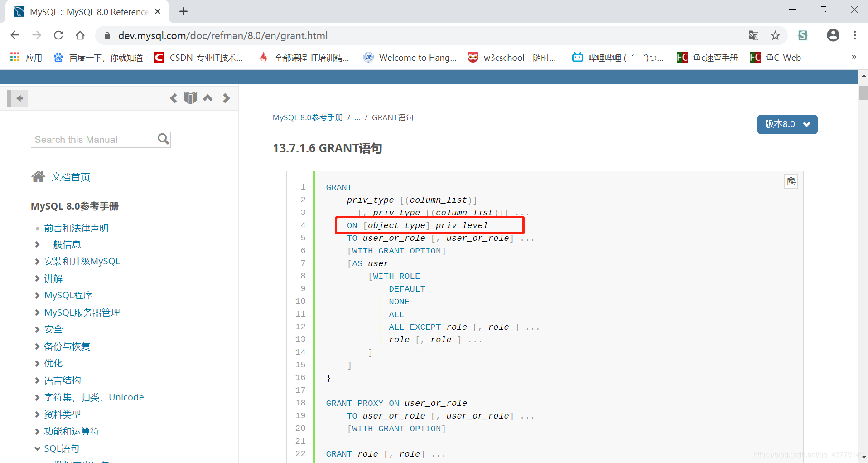868x463 pixels.
Task: Open a new browser tab
Action: point(183,11)
